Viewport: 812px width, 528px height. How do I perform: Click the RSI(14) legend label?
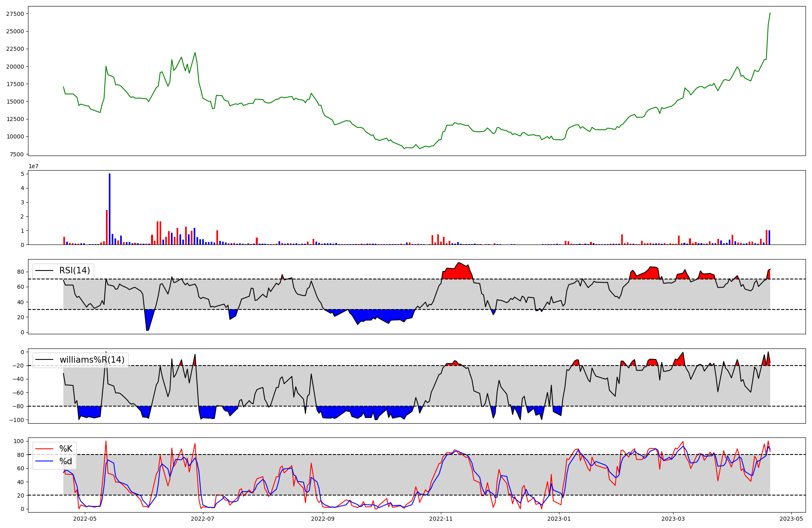75,270
